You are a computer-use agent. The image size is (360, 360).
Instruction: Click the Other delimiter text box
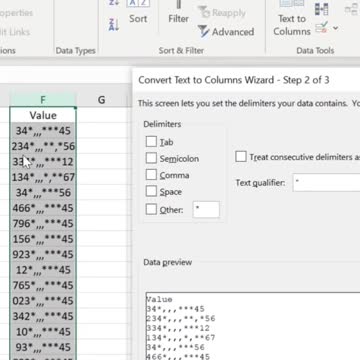206,209
